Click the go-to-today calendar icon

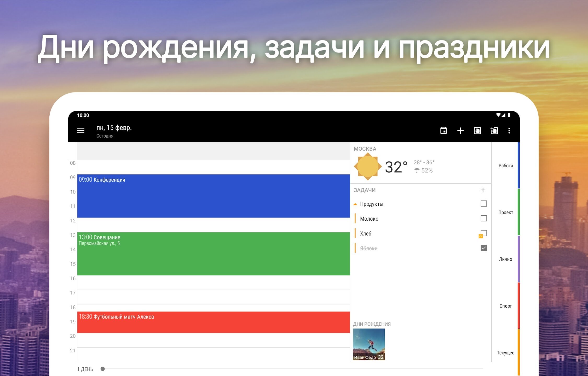tap(443, 131)
